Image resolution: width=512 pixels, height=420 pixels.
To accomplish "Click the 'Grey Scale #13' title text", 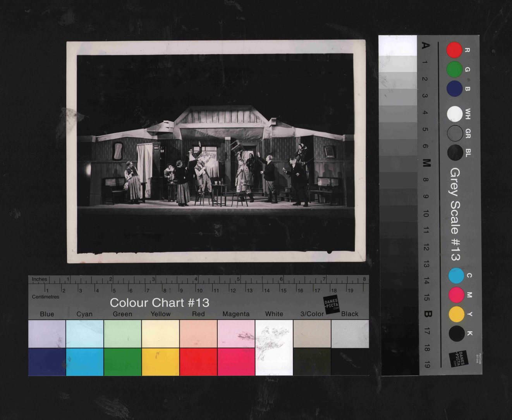I will tap(455, 214).
